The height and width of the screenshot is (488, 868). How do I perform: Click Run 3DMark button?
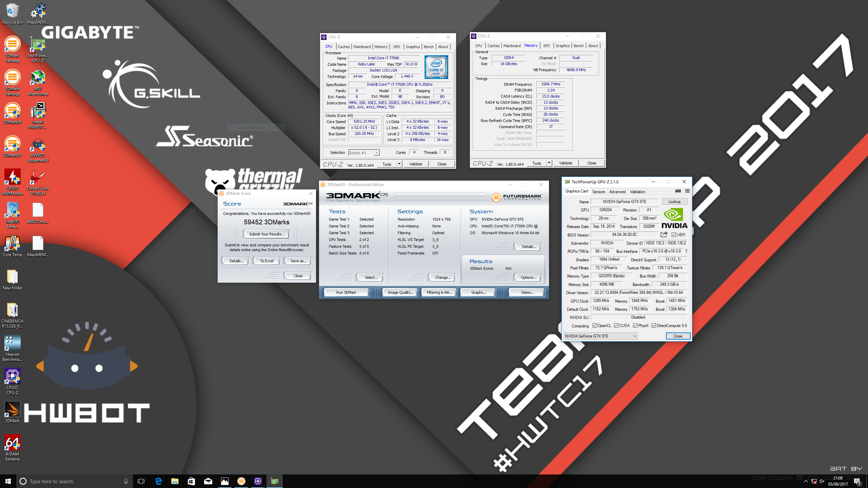[x=346, y=292]
